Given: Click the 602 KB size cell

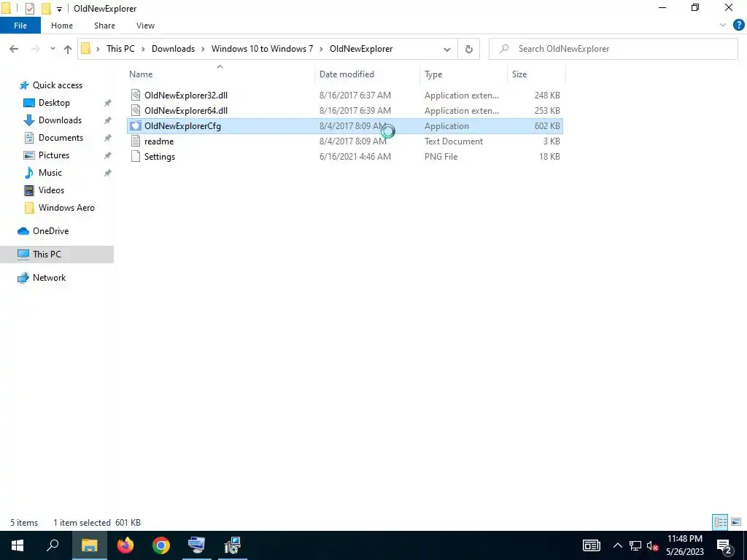Looking at the screenshot, I should (547, 125).
